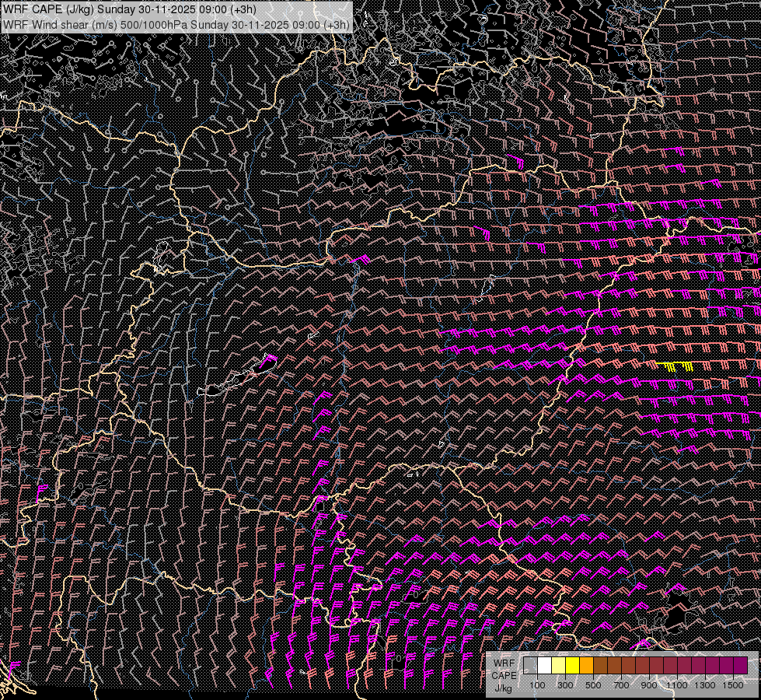The image size is (761, 700).
Task: Select the 1100 label on the legend
Action: (x=676, y=685)
